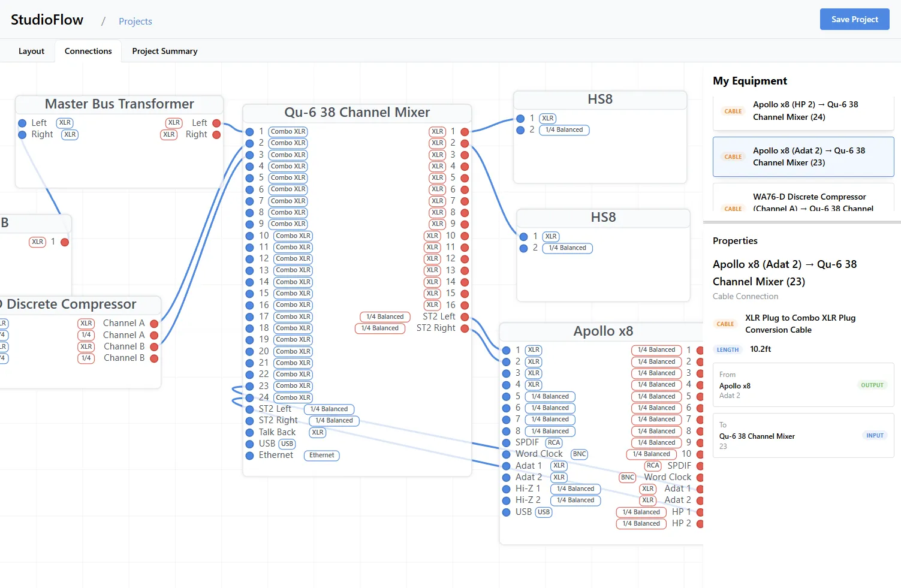Click Qu-6 mixer input 1 blue port
Viewport: 901px width, 588px height.
[250, 132]
